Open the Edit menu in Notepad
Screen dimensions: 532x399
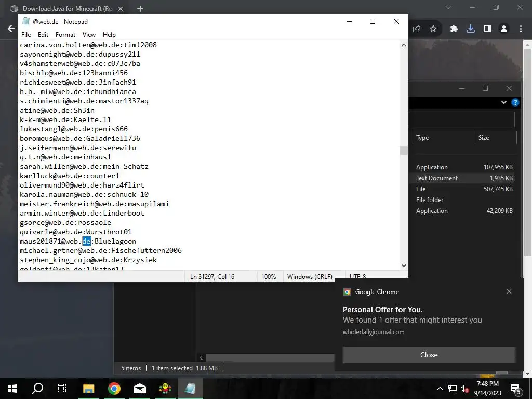click(43, 35)
